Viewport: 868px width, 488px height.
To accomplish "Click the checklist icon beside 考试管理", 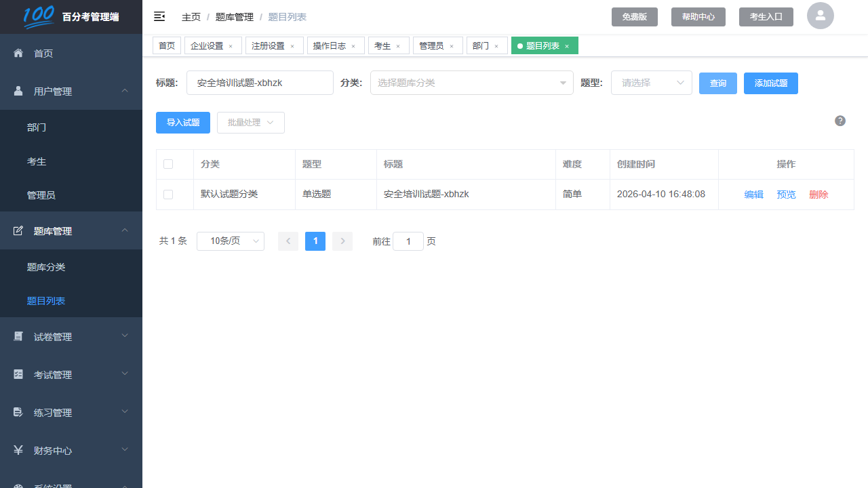I will pyautogui.click(x=18, y=374).
